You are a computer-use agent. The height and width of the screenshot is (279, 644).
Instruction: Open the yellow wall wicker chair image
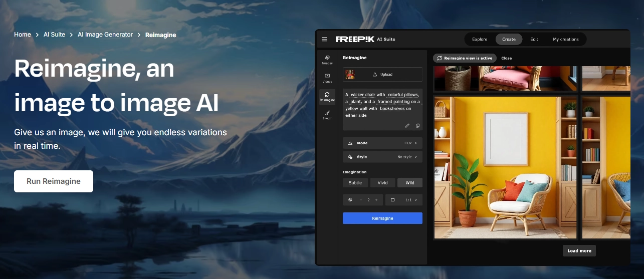click(505, 167)
